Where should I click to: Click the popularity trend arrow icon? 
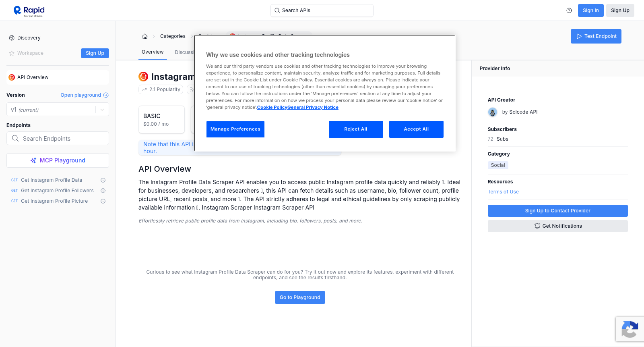point(144,89)
